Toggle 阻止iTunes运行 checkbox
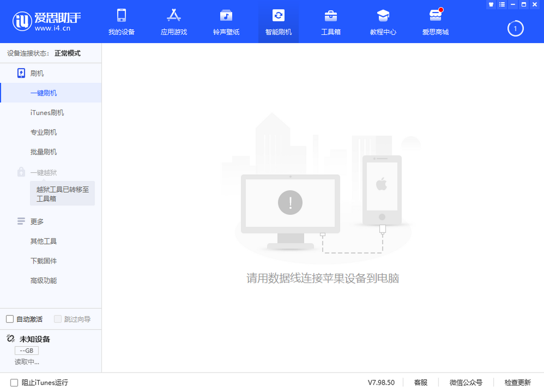 click(x=14, y=382)
